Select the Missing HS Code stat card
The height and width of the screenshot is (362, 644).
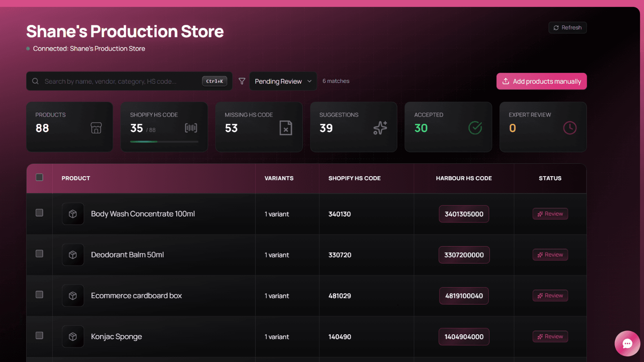[x=259, y=127]
